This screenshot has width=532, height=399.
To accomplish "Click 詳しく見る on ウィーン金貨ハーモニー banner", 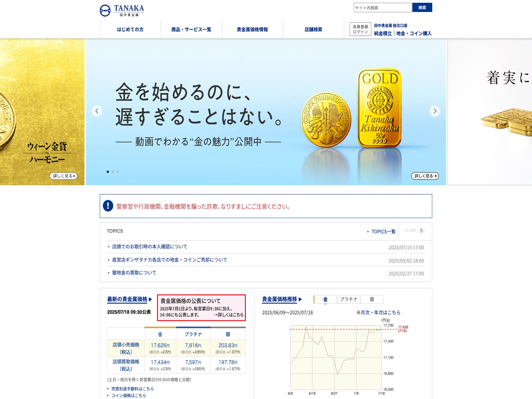I will coord(63,176).
